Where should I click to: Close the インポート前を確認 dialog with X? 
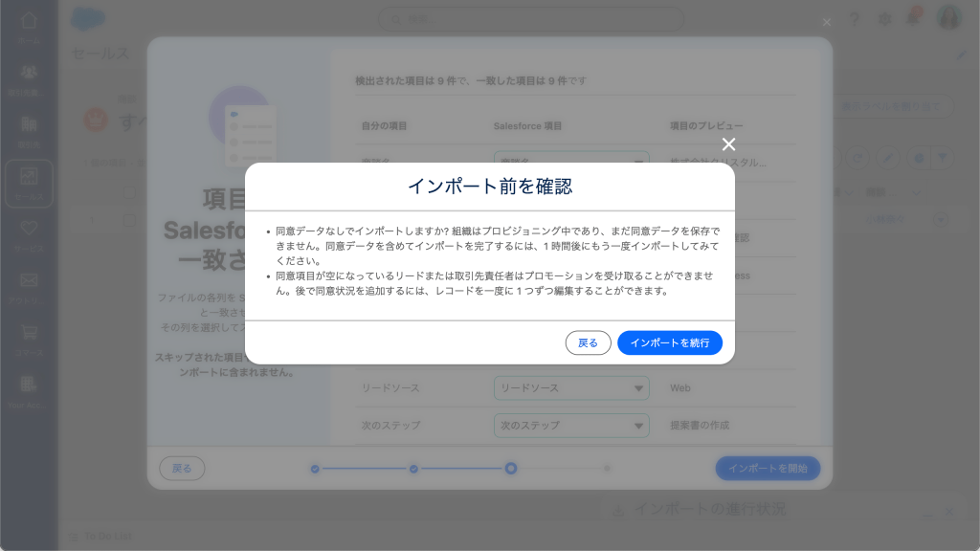pyautogui.click(x=728, y=144)
